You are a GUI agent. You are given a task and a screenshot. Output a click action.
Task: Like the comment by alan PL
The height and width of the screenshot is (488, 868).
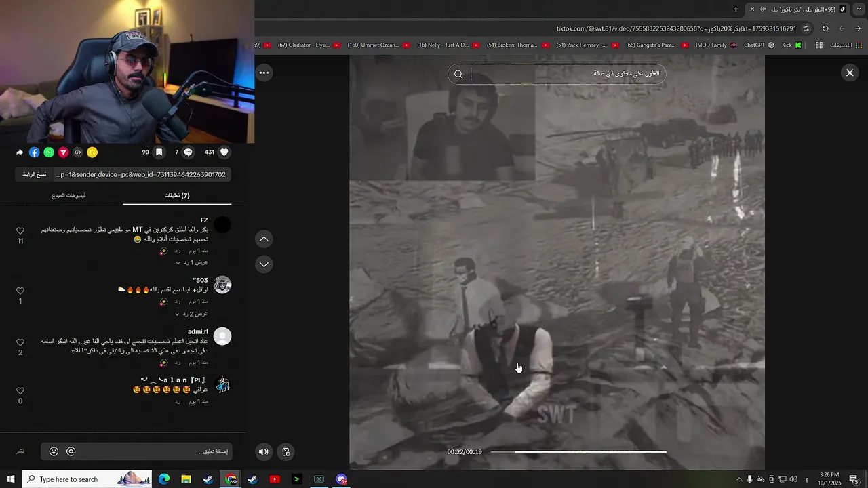(x=20, y=391)
